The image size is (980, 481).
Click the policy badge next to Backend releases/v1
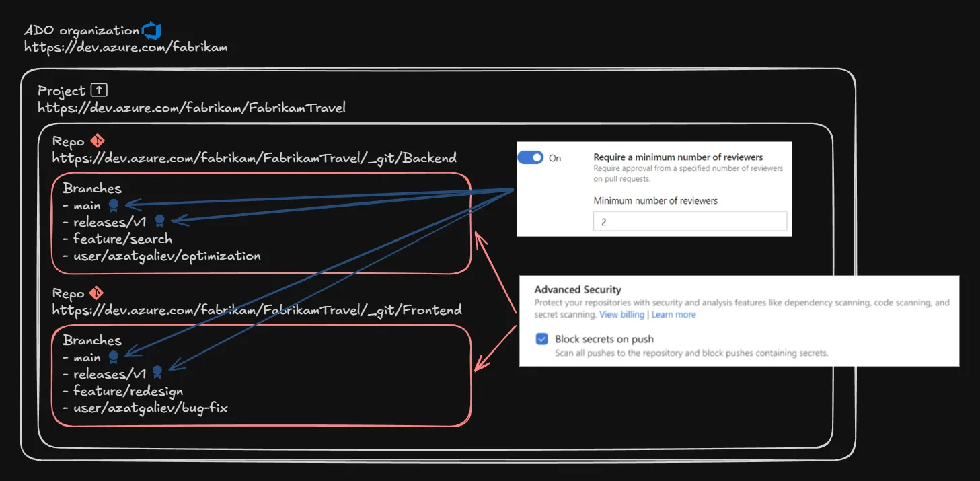point(159,221)
